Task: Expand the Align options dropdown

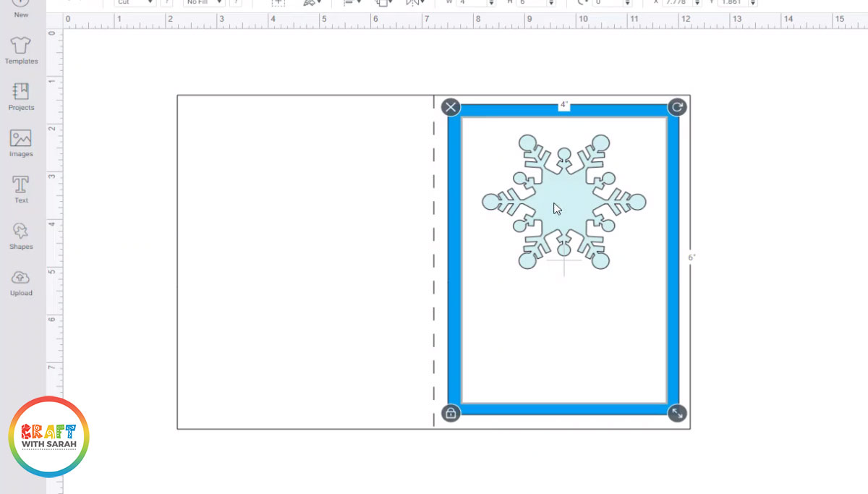Action: point(352,3)
